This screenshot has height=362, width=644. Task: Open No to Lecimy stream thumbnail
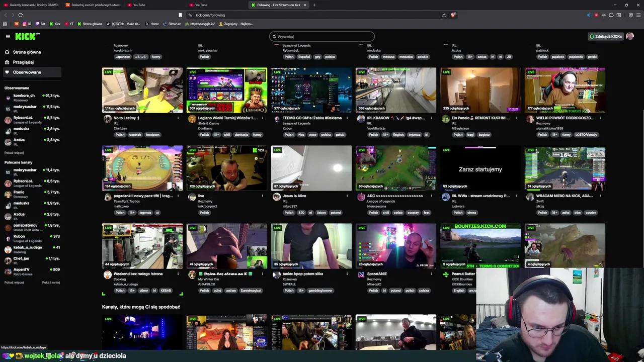coord(142,90)
